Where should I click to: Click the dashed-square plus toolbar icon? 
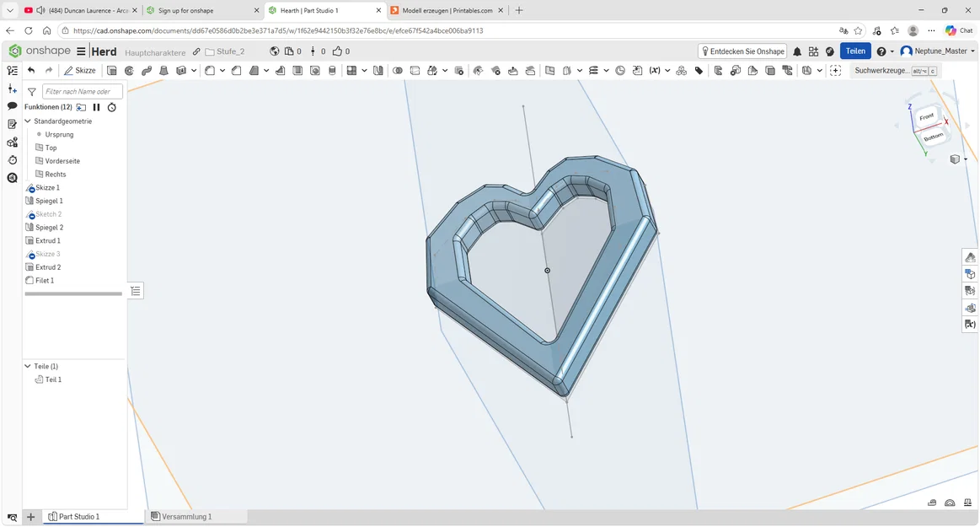pos(836,71)
